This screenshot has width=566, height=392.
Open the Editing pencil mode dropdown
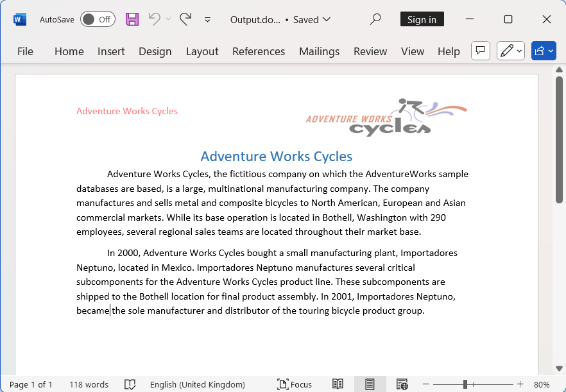pyautogui.click(x=511, y=51)
